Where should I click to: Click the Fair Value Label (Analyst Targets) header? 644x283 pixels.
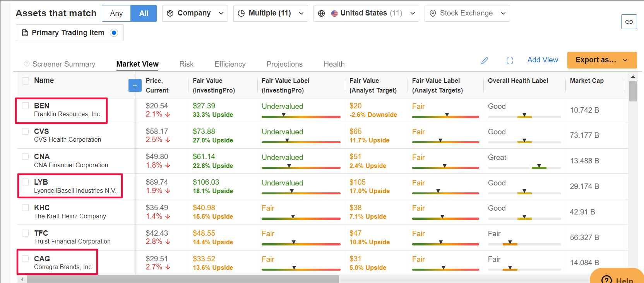(437, 85)
